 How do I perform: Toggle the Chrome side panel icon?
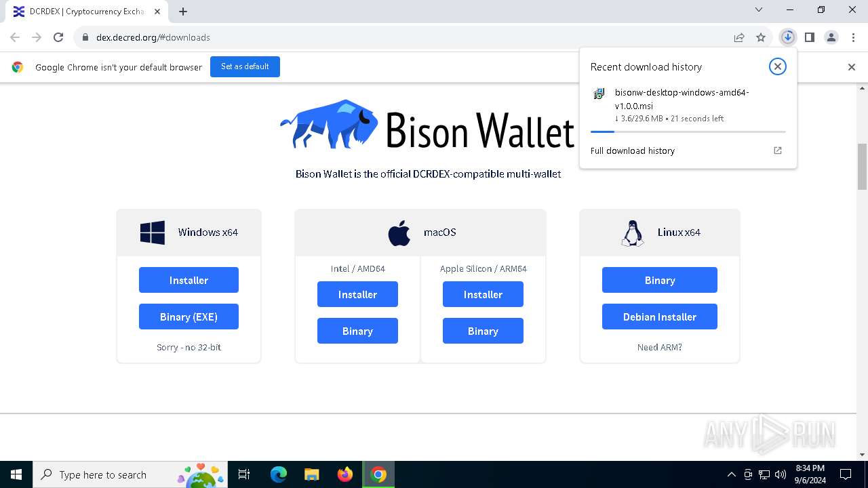click(810, 37)
